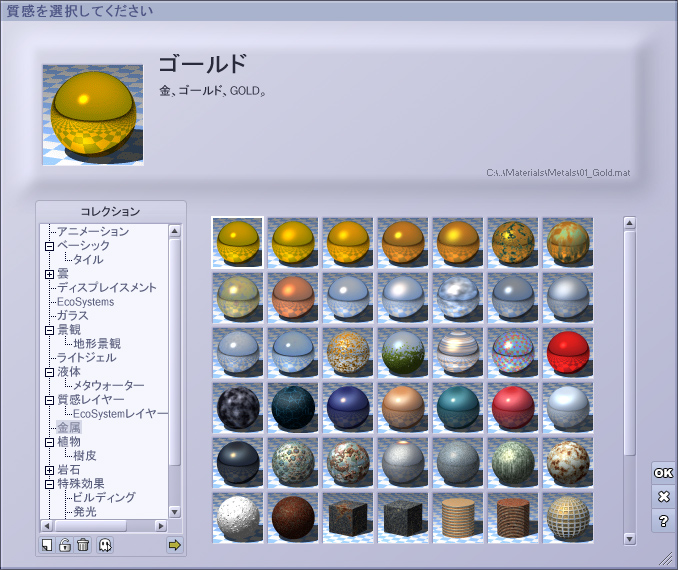Open help with question mark button
Viewport: 678px width, 570px height.
[x=663, y=521]
